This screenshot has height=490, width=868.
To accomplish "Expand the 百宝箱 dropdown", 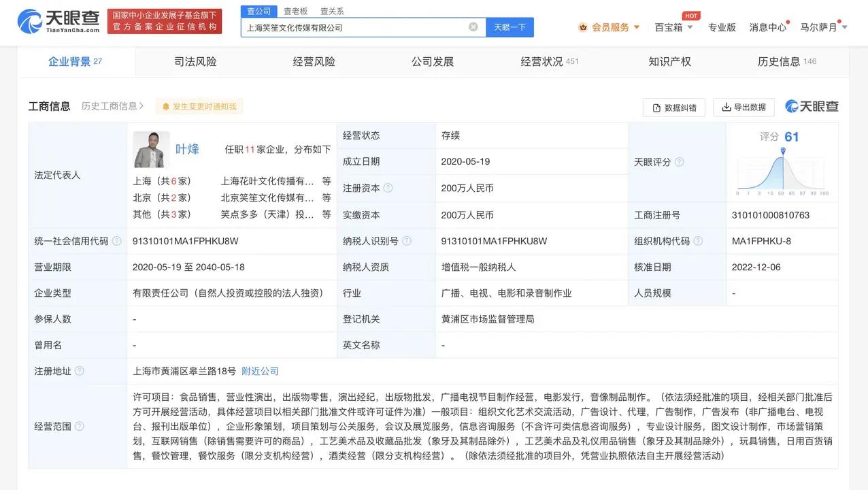I will pos(673,27).
